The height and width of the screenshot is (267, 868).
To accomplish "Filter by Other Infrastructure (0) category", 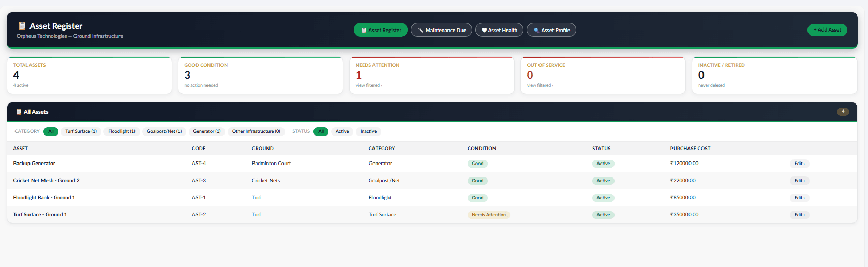I will coord(256,131).
